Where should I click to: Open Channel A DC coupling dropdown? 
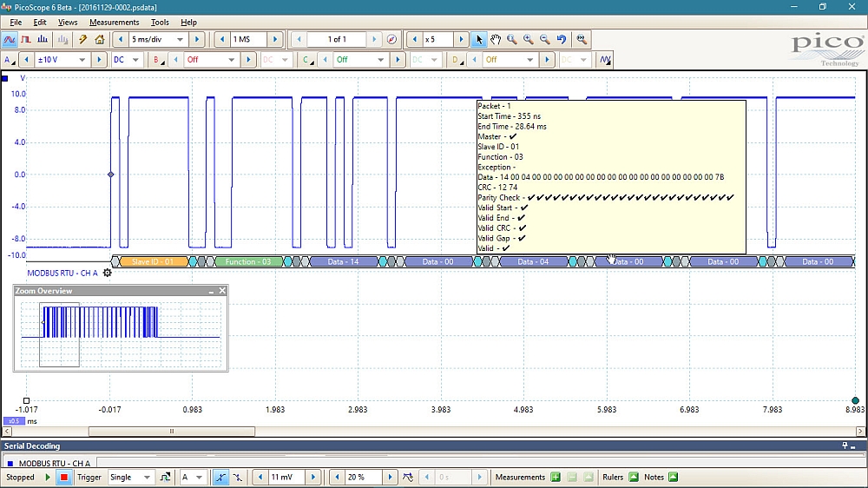pyautogui.click(x=135, y=59)
